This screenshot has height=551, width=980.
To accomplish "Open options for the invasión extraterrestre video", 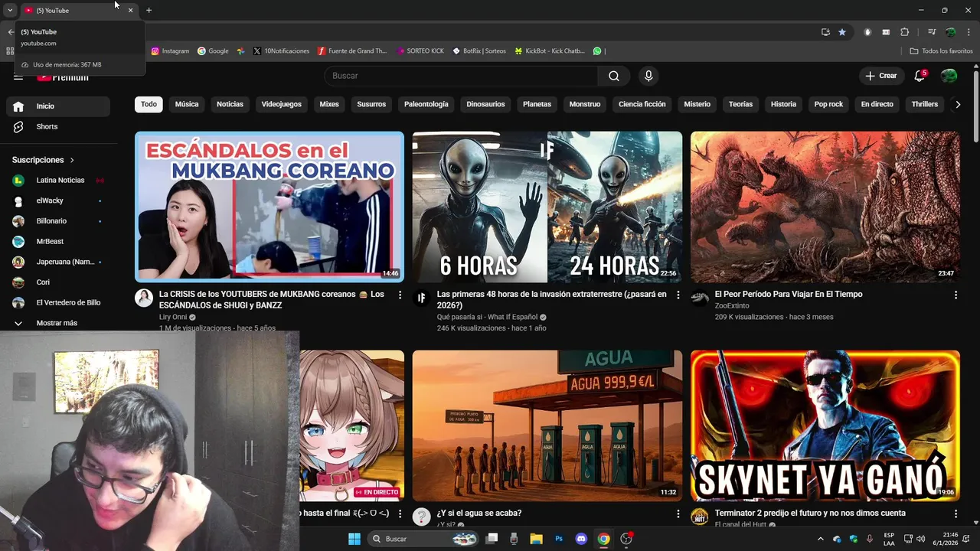I will [x=678, y=295].
